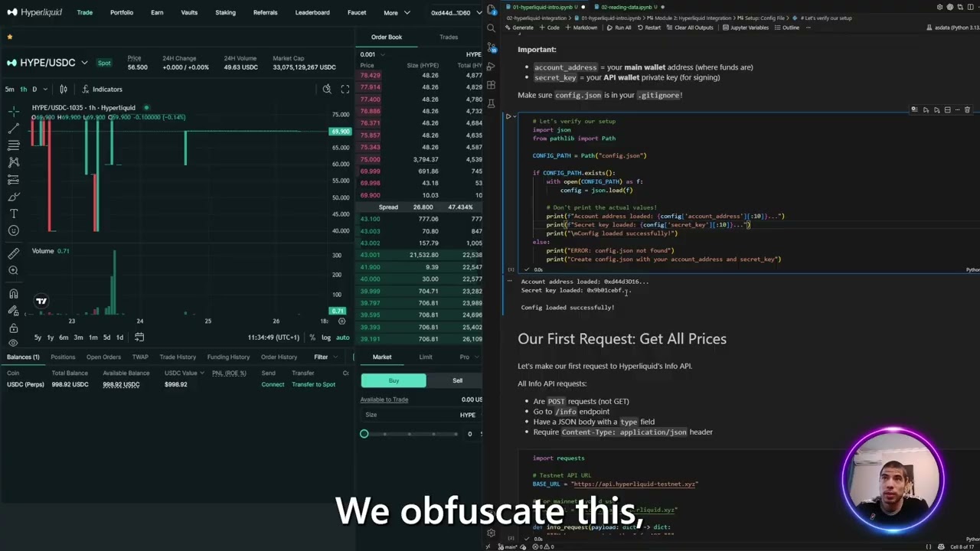Open quick search on chart toolbar
Image resolution: width=980 pixels, height=551 pixels.
327,89
